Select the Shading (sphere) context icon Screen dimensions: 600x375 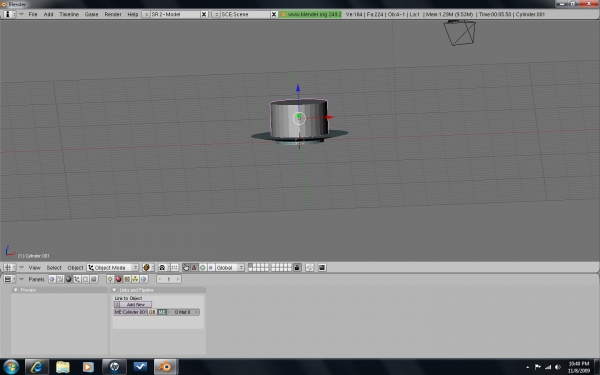click(x=68, y=279)
